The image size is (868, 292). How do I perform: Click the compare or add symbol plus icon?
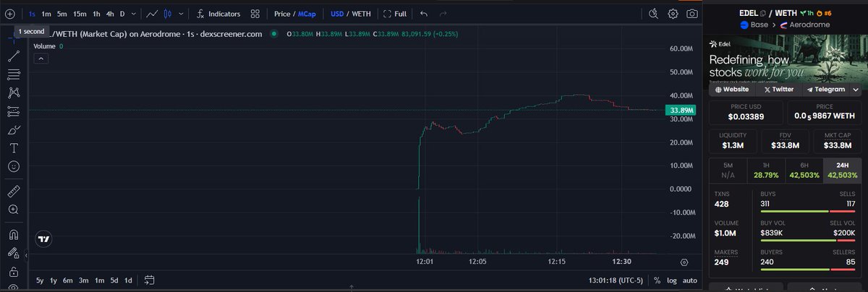pos(10,13)
